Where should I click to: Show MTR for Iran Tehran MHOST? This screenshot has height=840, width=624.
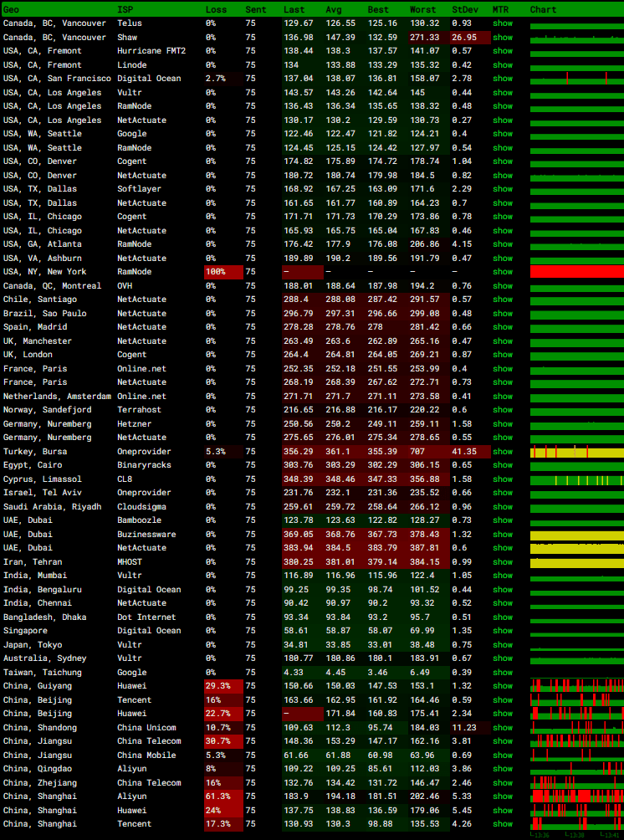tap(503, 562)
